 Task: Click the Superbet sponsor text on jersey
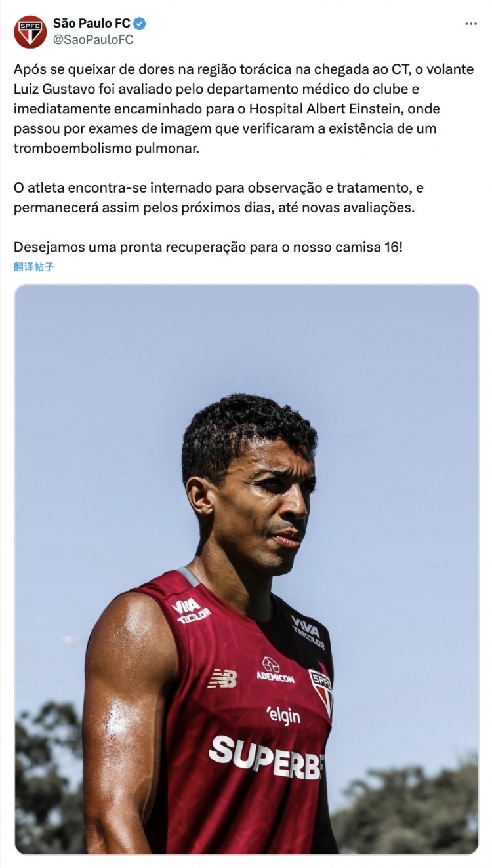(x=266, y=757)
